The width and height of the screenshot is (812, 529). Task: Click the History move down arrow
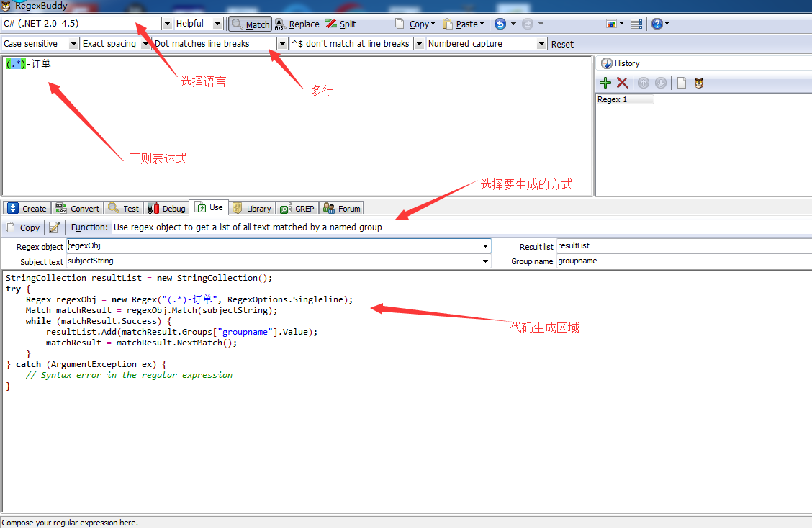click(661, 83)
